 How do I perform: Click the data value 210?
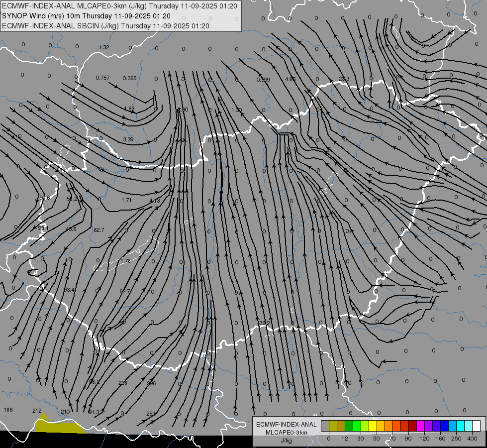65,412
